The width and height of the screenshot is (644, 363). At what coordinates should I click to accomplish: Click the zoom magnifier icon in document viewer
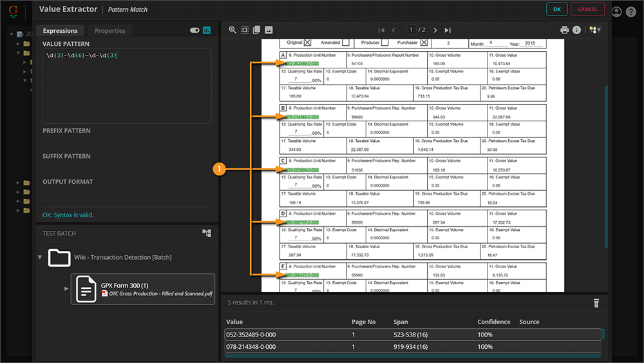(x=232, y=30)
